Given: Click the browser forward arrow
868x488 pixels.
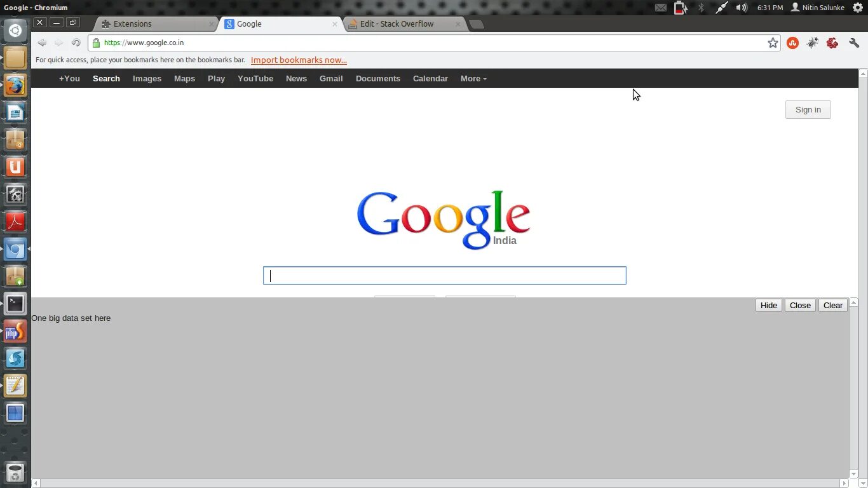Looking at the screenshot, I should (58, 43).
